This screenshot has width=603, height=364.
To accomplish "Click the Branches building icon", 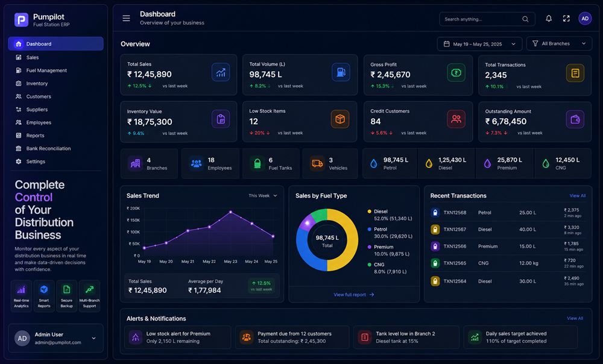I will (x=135, y=164).
